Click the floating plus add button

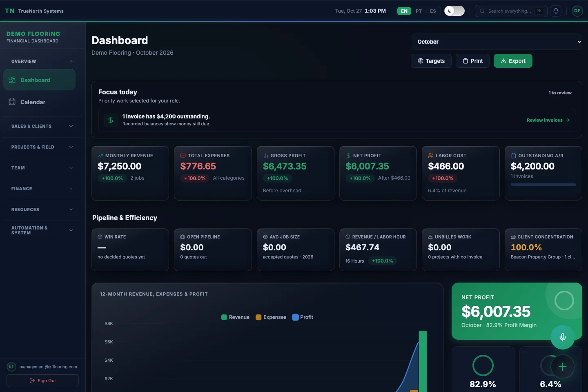tap(562, 367)
